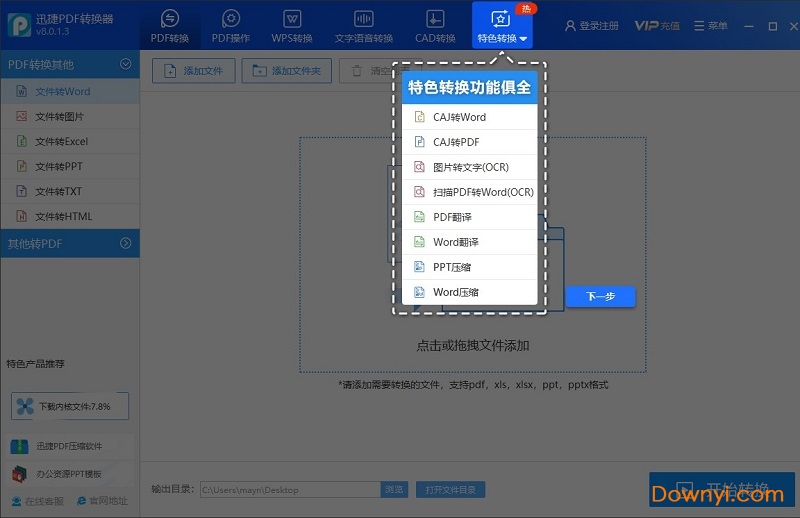Click the output directory path field
This screenshot has width=800, height=518.
[290, 489]
